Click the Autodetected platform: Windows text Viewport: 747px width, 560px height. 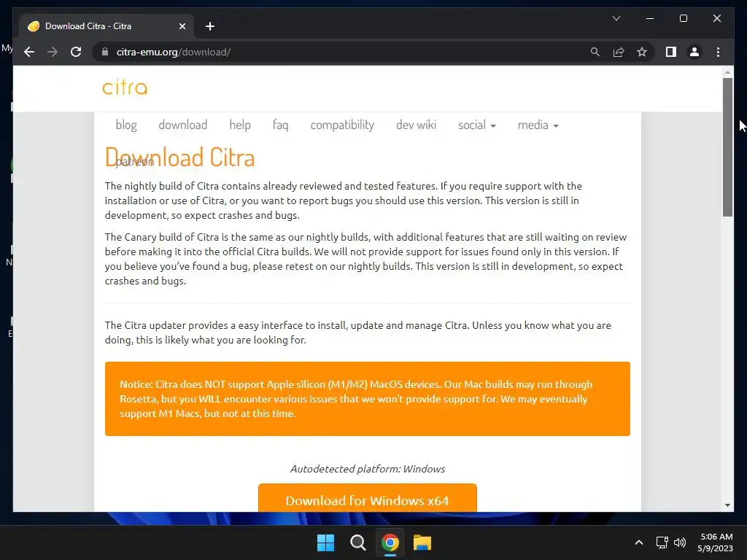tap(368, 469)
